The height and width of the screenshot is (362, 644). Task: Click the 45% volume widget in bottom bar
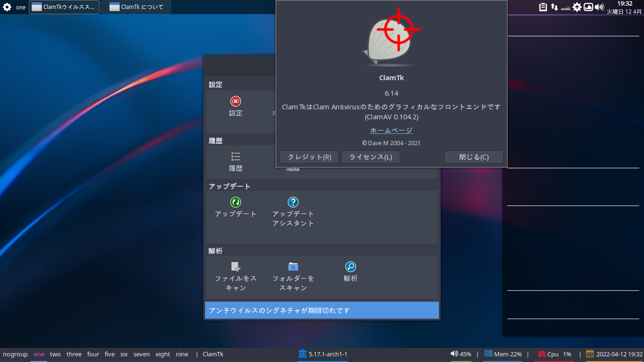[x=461, y=354]
